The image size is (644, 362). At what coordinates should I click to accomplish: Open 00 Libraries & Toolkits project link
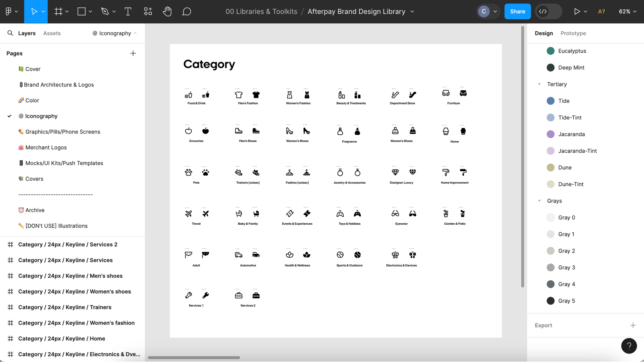pos(261,12)
